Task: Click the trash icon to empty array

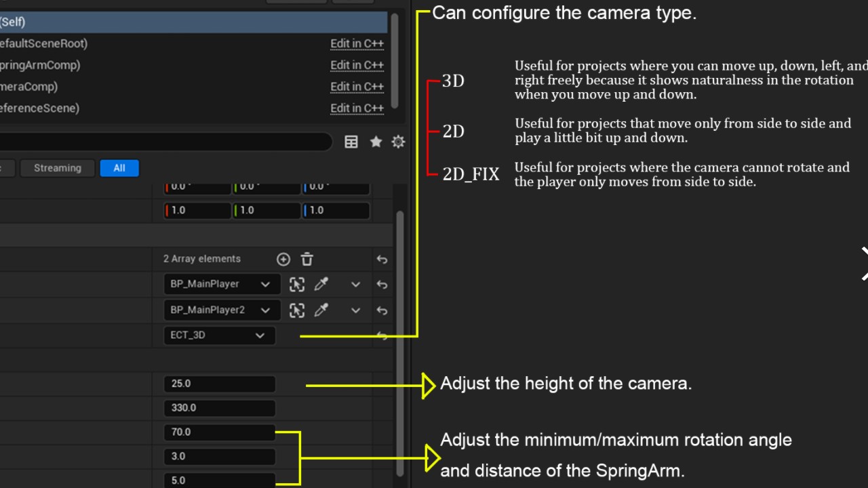Action: point(307,260)
